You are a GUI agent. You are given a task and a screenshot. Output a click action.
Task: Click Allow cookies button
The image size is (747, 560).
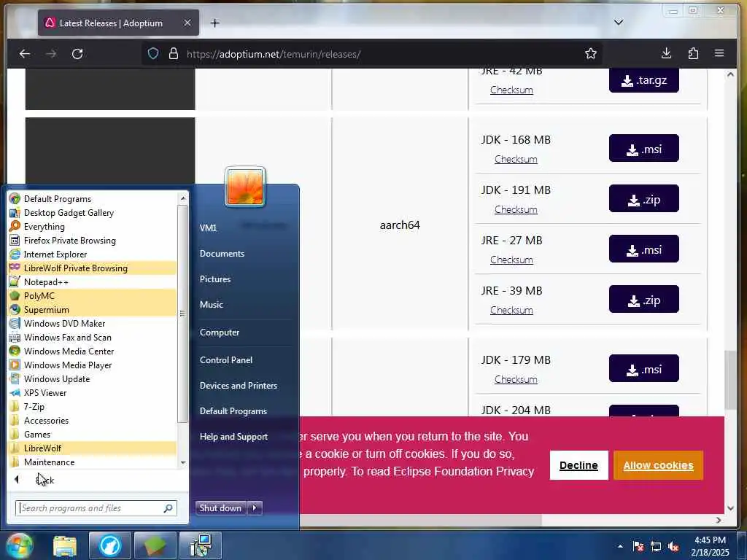pyautogui.click(x=658, y=465)
